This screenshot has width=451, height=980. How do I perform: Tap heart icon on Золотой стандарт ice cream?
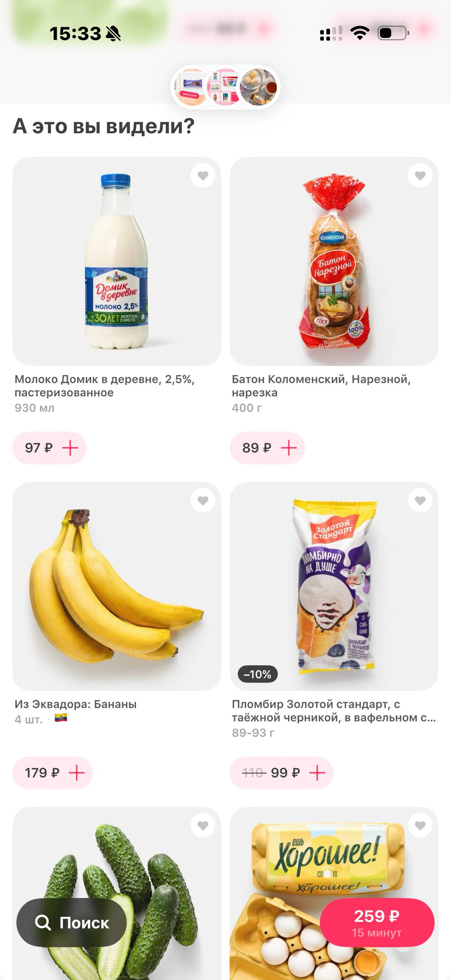click(x=420, y=500)
